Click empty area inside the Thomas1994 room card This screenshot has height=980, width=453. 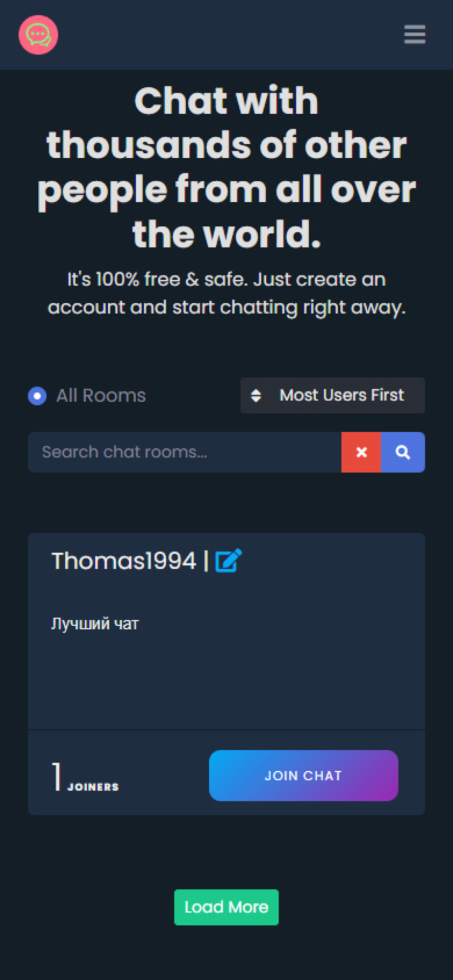[x=226, y=681]
